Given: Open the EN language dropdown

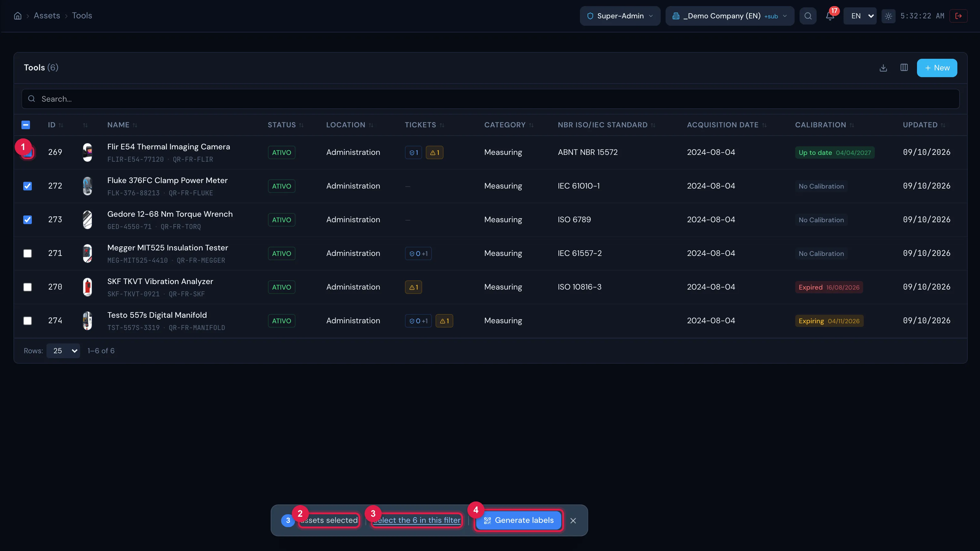Looking at the screenshot, I should pyautogui.click(x=859, y=16).
